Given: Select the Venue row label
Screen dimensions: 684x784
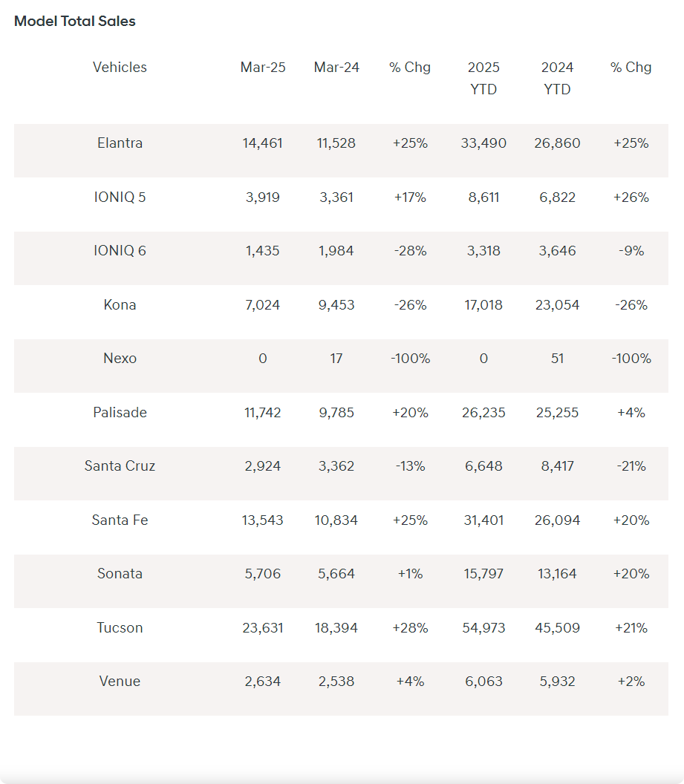Looking at the screenshot, I should (120, 681).
